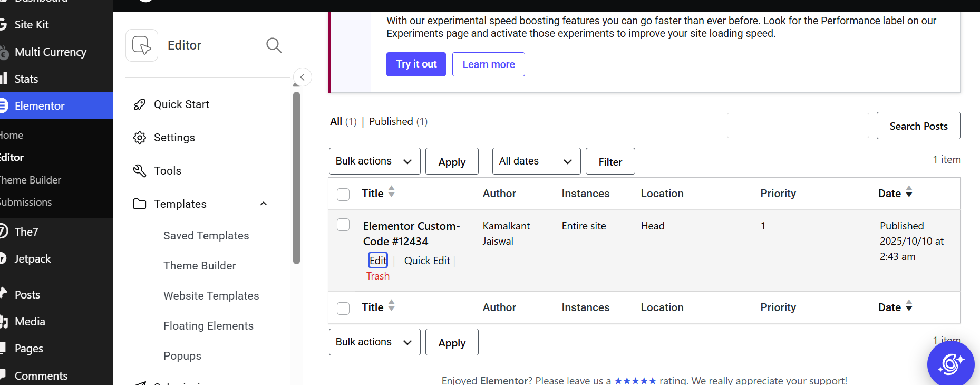
Task: Click the Quick Start rocket icon
Action: click(140, 104)
